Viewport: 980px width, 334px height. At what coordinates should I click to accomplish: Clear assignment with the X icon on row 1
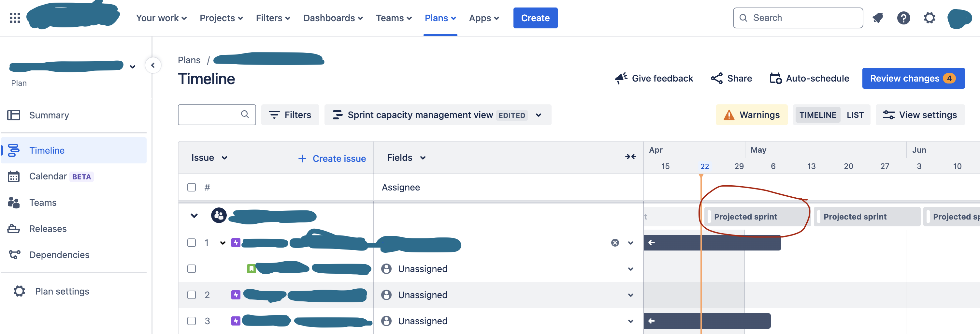point(615,243)
